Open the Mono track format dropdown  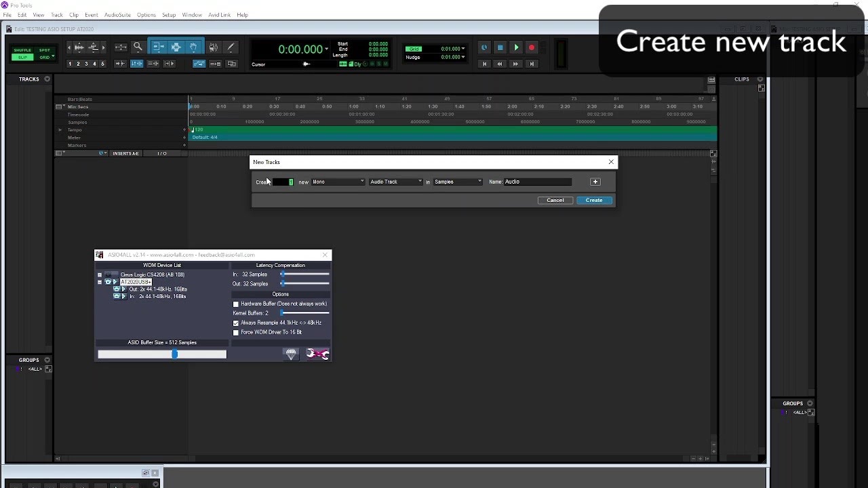coord(338,182)
